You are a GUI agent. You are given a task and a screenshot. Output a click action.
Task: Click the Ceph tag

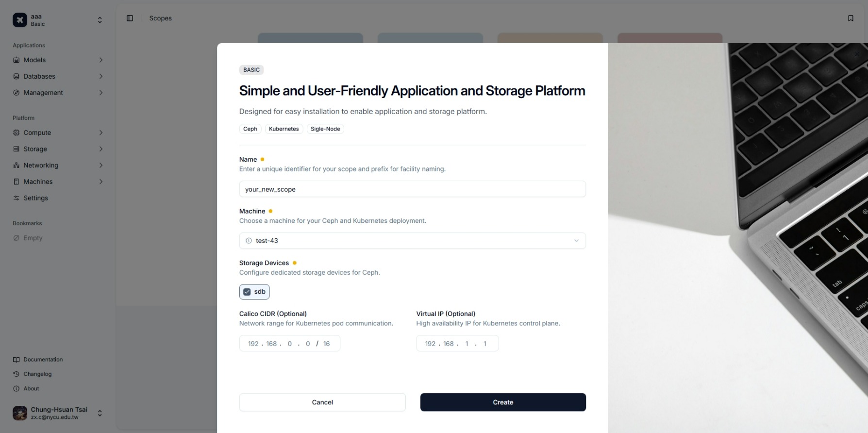(250, 129)
